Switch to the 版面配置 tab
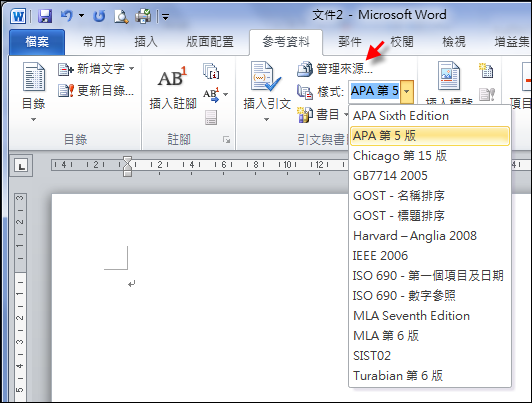 coord(210,42)
